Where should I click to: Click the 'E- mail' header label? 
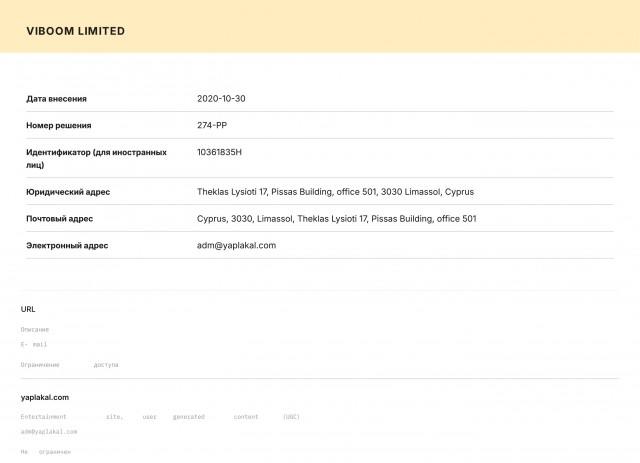click(x=34, y=345)
